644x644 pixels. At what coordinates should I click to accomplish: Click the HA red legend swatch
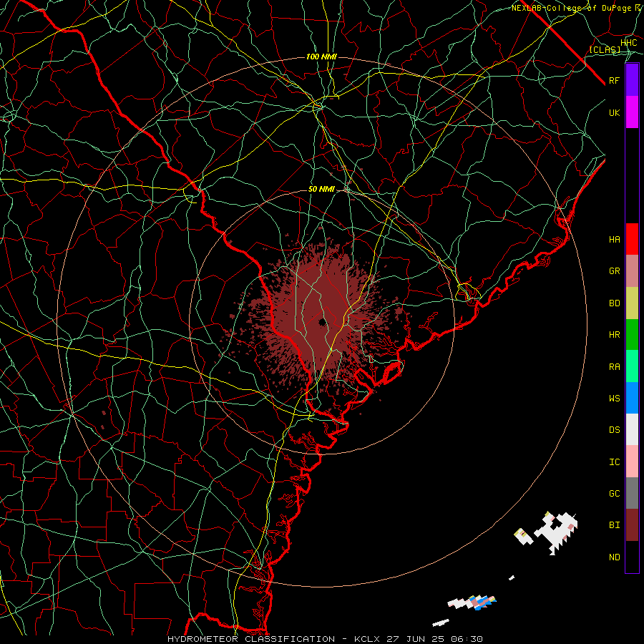pos(632,239)
